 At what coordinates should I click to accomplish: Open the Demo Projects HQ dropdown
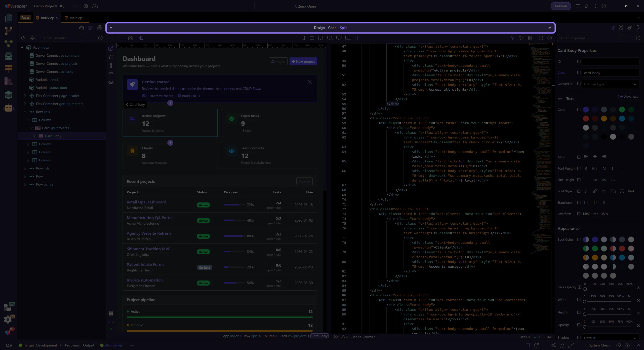coord(56,6)
